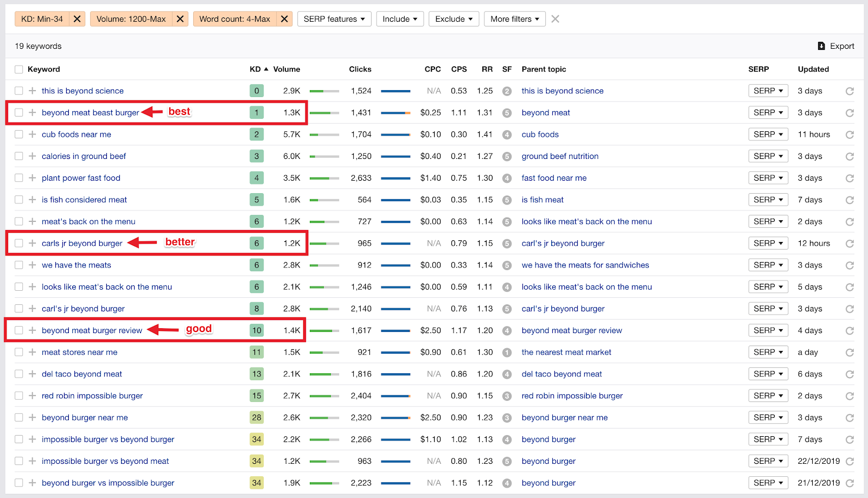
Task: Add 'beyond burger near me' with plus icon
Action: 33,417
